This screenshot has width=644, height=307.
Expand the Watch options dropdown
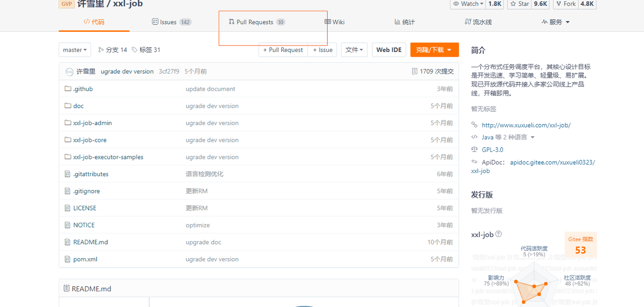point(468,4)
